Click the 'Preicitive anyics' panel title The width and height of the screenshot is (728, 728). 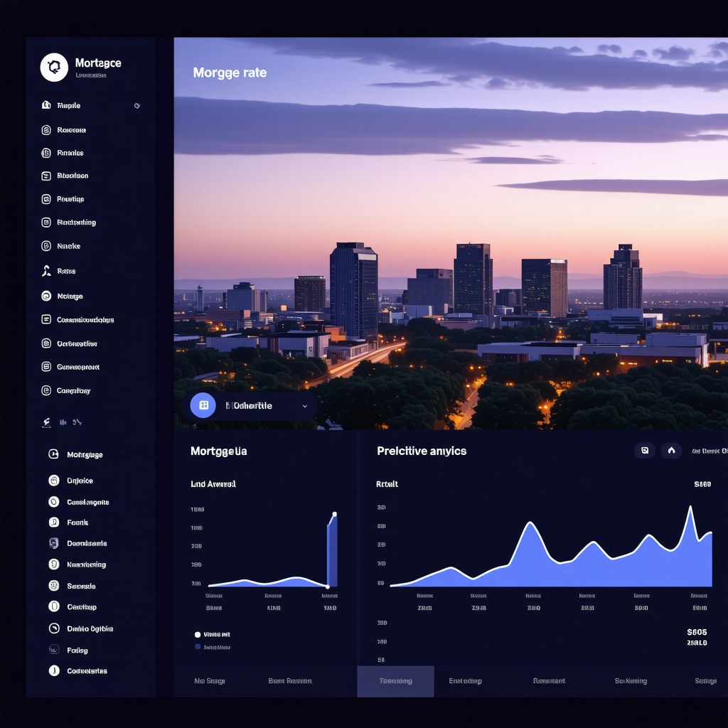(422, 451)
